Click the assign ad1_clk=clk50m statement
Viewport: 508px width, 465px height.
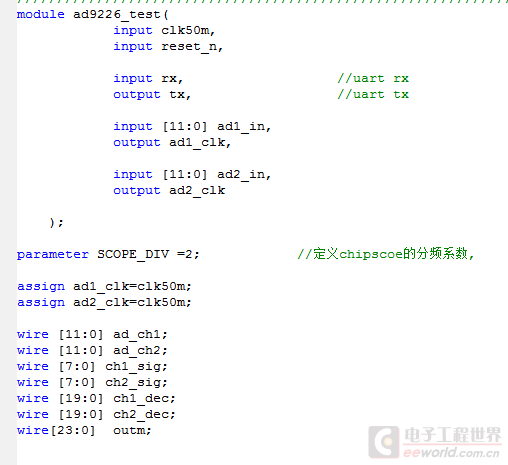pyautogui.click(x=104, y=286)
